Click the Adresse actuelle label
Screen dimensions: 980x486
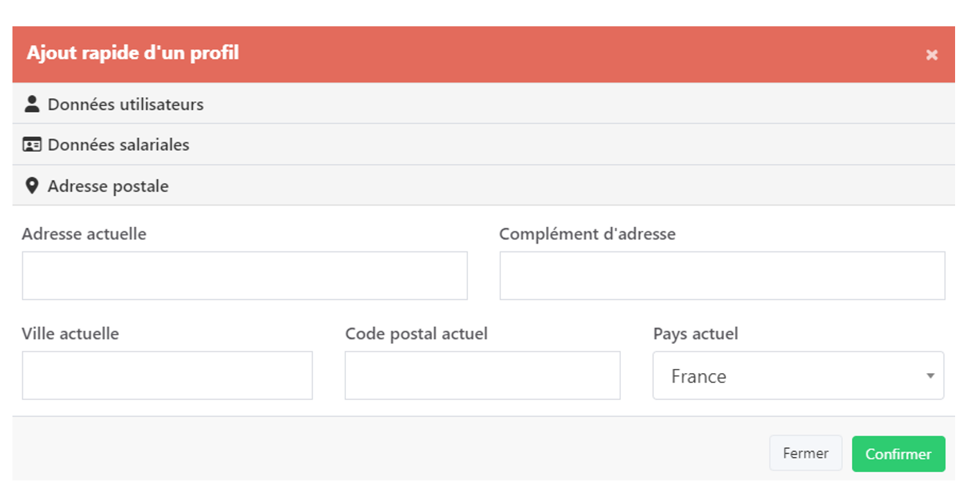click(x=84, y=234)
